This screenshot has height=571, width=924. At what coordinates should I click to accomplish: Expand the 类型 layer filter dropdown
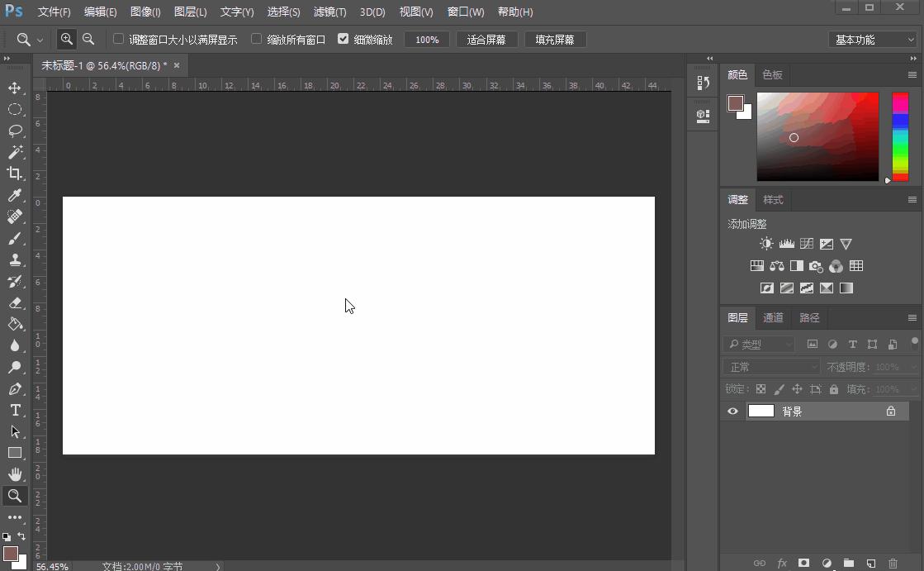coord(758,345)
